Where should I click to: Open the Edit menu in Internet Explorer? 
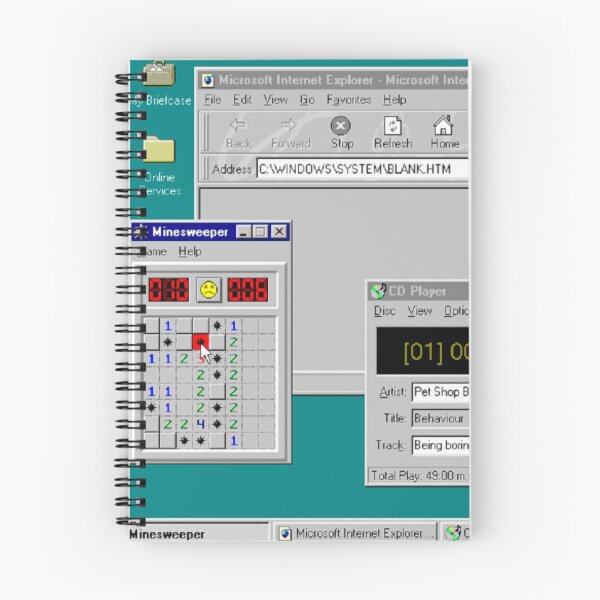[242, 100]
